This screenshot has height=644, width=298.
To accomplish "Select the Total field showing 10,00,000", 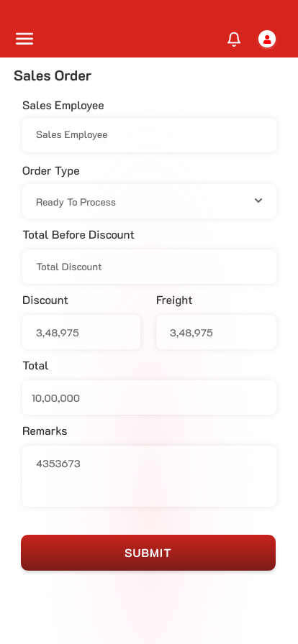I will coord(150,397).
